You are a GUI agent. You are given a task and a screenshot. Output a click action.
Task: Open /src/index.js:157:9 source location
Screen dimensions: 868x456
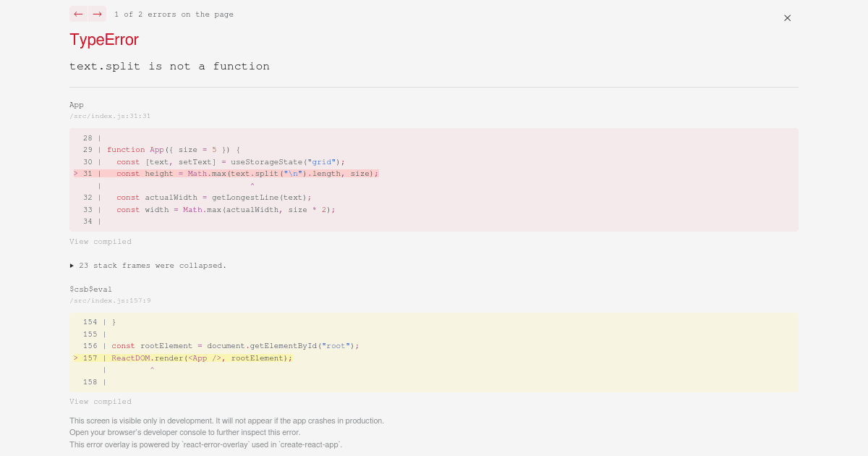pyautogui.click(x=110, y=300)
